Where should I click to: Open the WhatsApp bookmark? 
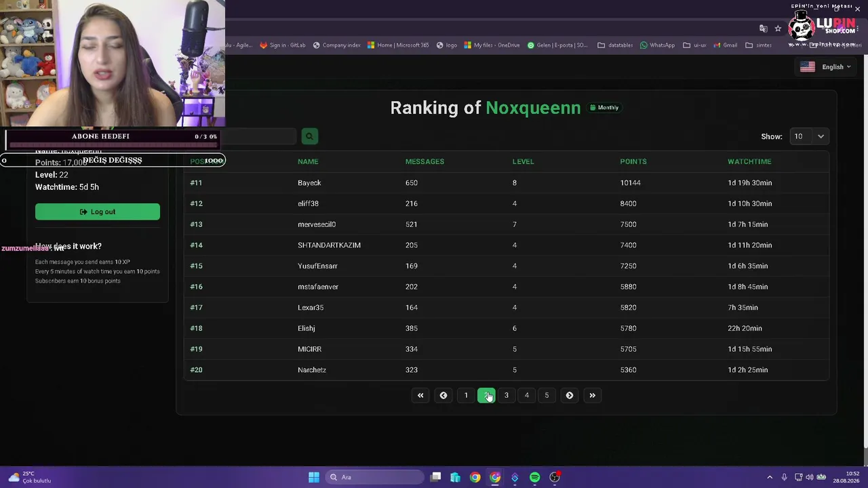657,45
